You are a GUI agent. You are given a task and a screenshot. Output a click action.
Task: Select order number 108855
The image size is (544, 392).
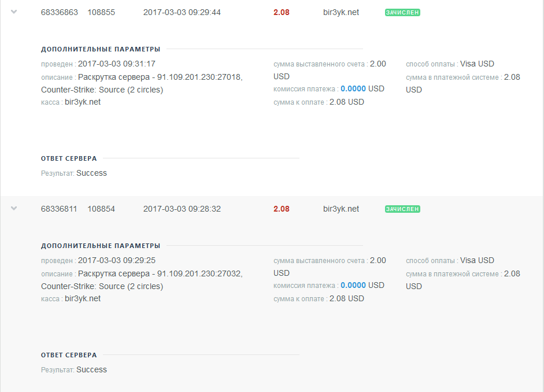pyautogui.click(x=101, y=12)
